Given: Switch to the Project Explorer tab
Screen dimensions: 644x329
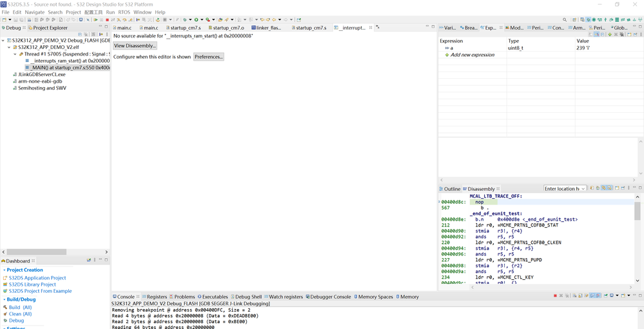Looking at the screenshot, I should pyautogui.click(x=47, y=28).
